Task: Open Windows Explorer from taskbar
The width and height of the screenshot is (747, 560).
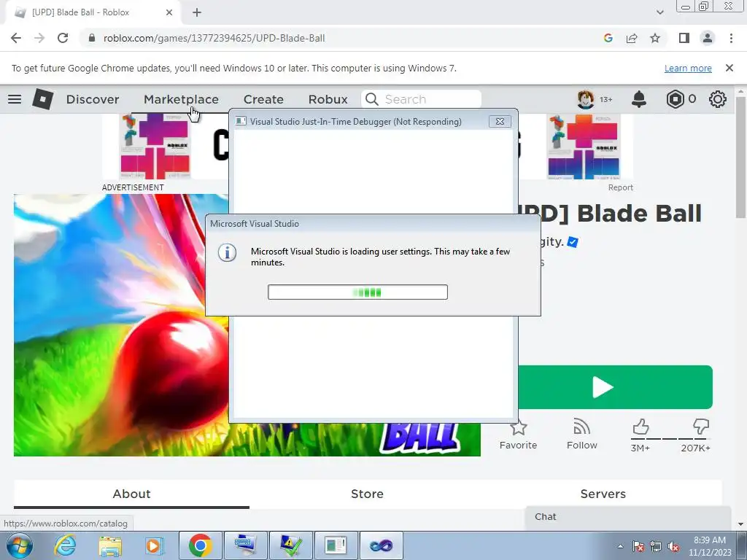Action: pyautogui.click(x=110, y=545)
